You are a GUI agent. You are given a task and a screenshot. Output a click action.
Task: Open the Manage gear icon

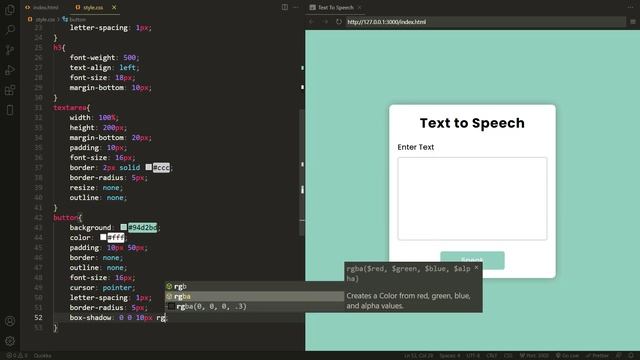10,341
